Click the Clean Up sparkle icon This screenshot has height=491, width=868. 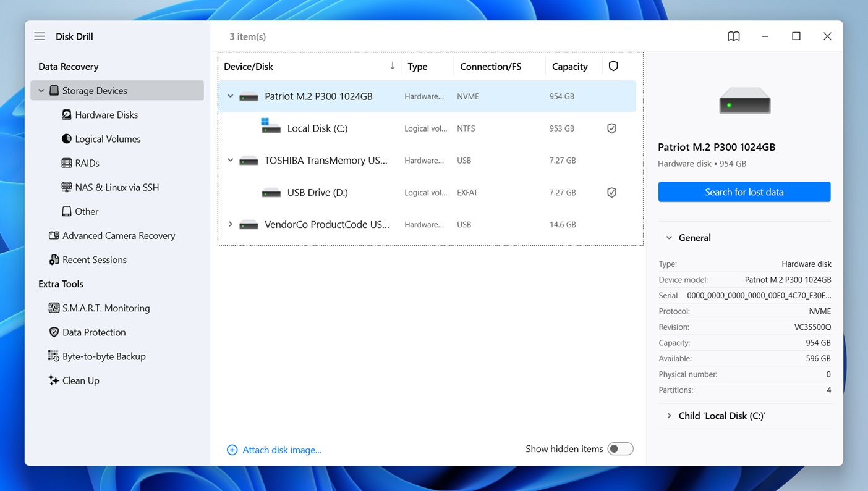[54, 380]
